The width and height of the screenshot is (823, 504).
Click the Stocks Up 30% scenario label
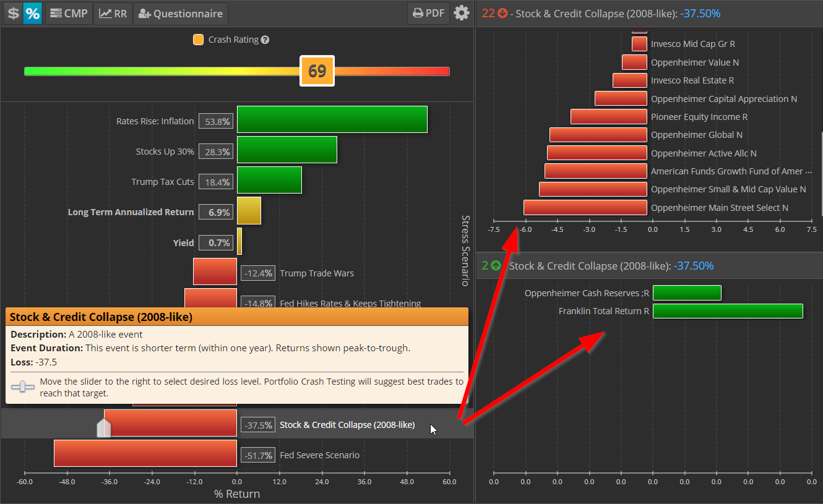[x=165, y=152]
